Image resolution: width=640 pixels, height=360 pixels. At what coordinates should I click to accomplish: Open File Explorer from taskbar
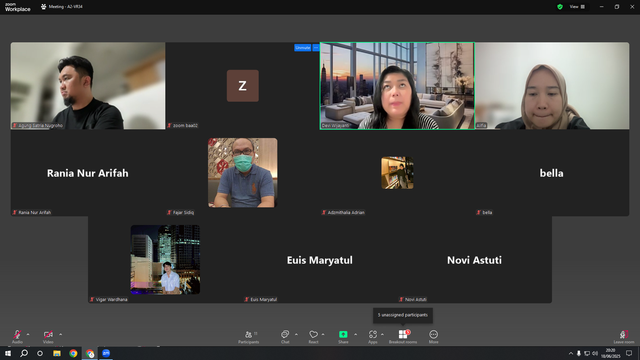[57, 353]
